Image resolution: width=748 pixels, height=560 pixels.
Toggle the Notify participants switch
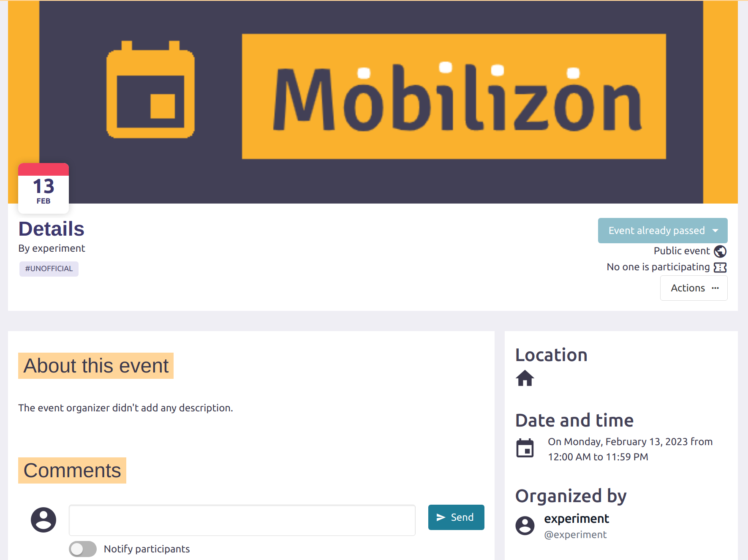[83, 549]
